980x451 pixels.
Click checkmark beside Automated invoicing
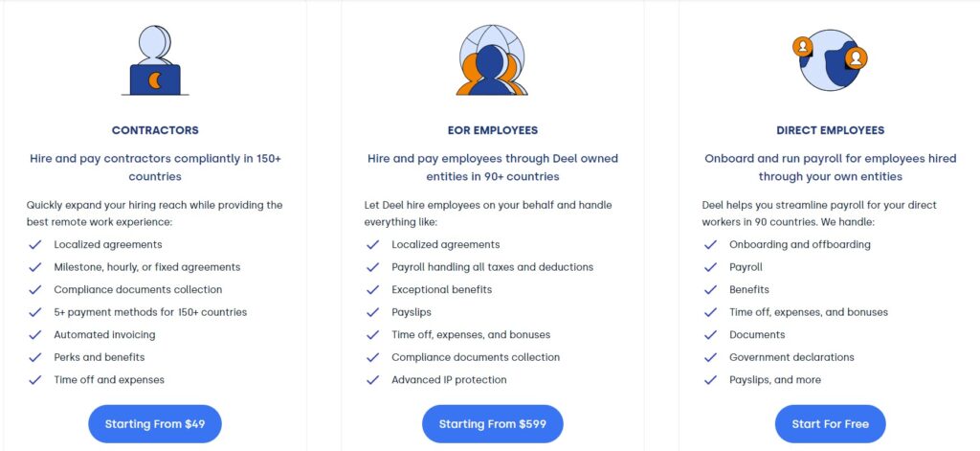click(35, 335)
